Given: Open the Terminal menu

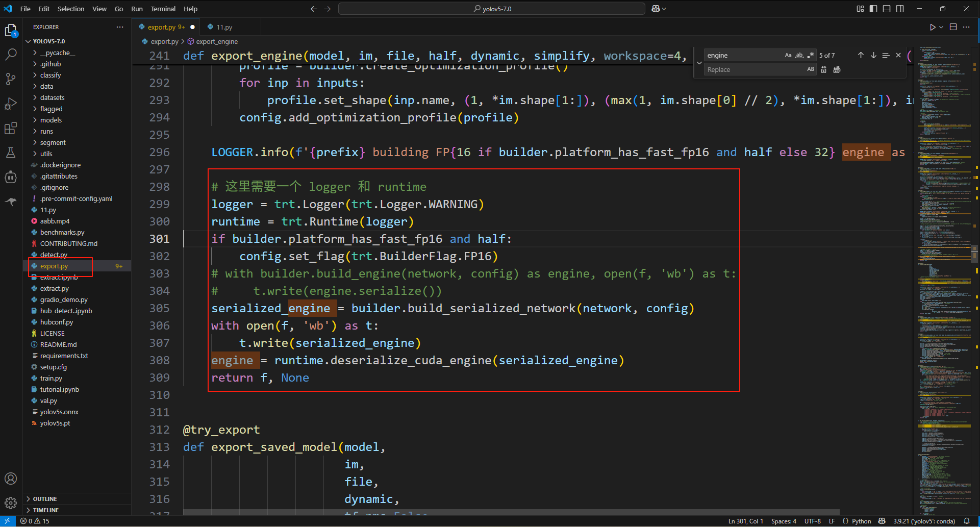Looking at the screenshot, I should click(x=163, y=9).
